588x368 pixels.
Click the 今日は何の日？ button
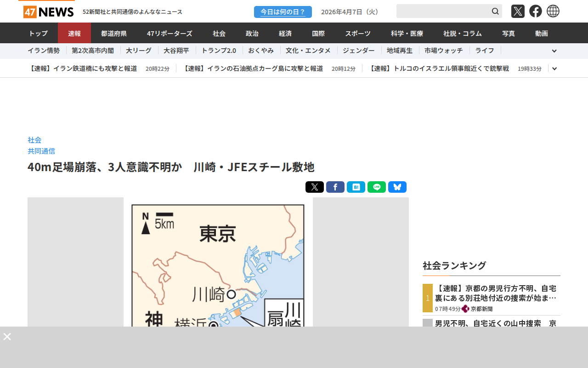283,11
